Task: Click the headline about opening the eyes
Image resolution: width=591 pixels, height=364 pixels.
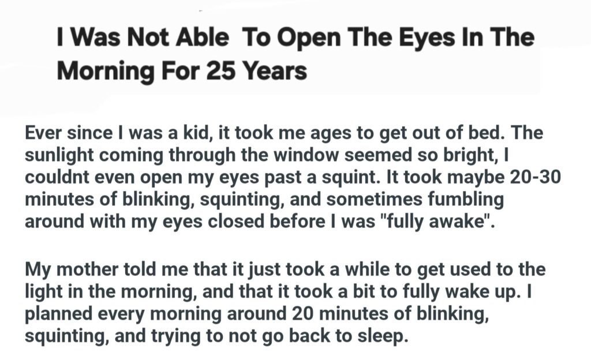Action: pos(295,55)
